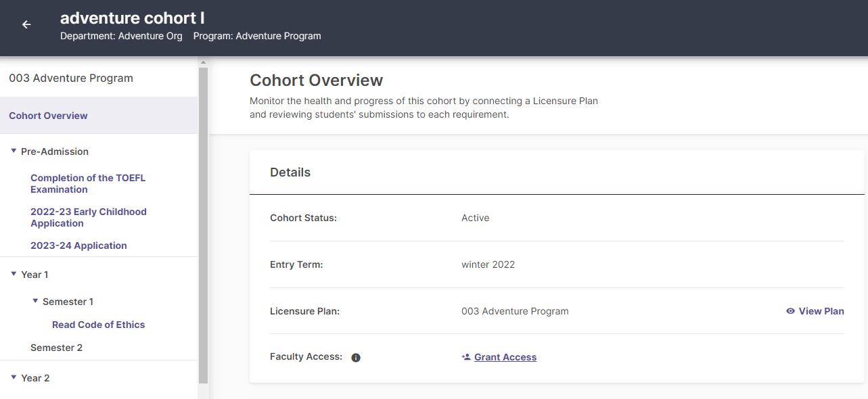Click the Cohort Status value 'Active'
868x399 pixels.
tap(476, 218)
